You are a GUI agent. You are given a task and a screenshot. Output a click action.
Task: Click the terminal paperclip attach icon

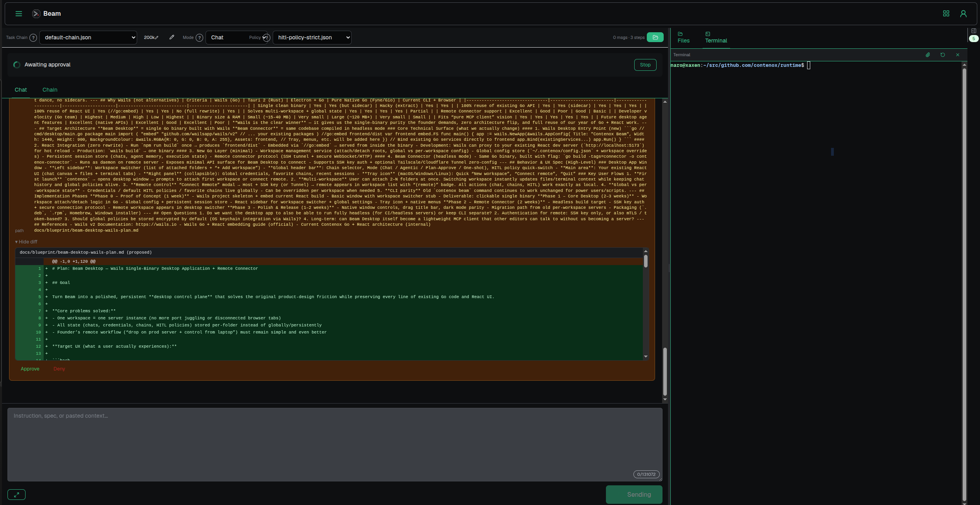(928, 55)
